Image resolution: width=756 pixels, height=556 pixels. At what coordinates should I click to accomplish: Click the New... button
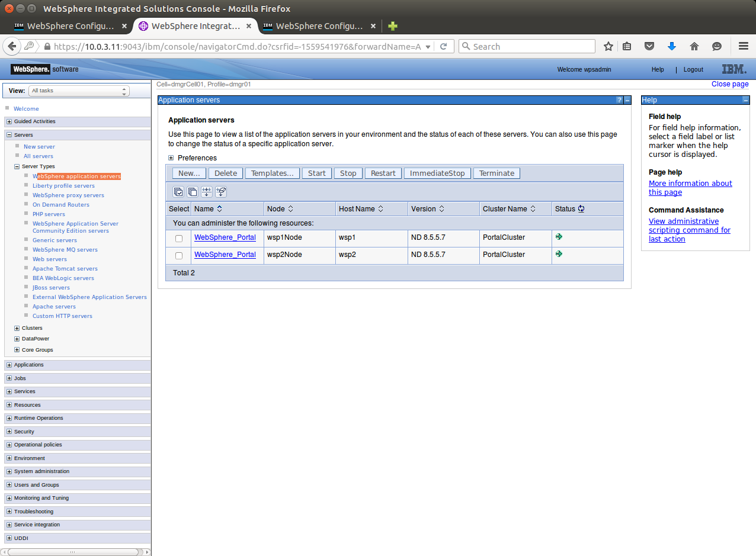tap(190, 173)
